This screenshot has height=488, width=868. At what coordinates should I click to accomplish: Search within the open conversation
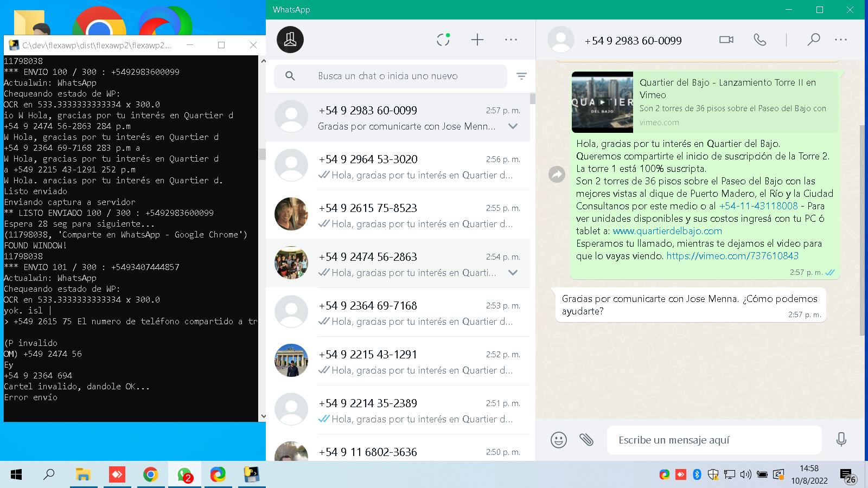point(813,40)
